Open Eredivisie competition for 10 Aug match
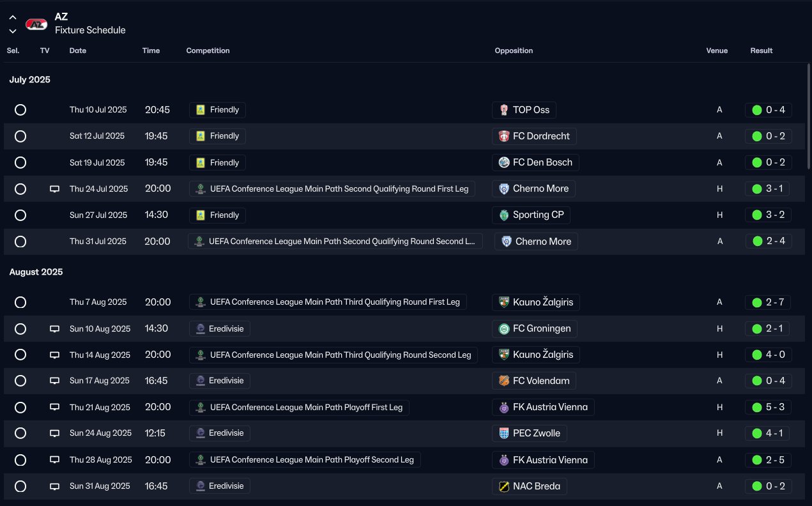This screenshot has height=506, width=812. pos(220,329)
